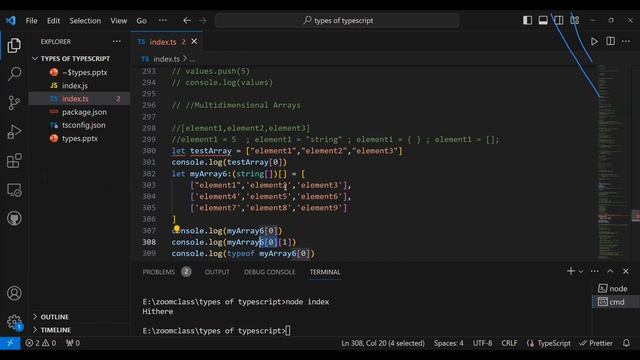Open the Extensions view
Screen dimensions: 640x360
[14, 161]
